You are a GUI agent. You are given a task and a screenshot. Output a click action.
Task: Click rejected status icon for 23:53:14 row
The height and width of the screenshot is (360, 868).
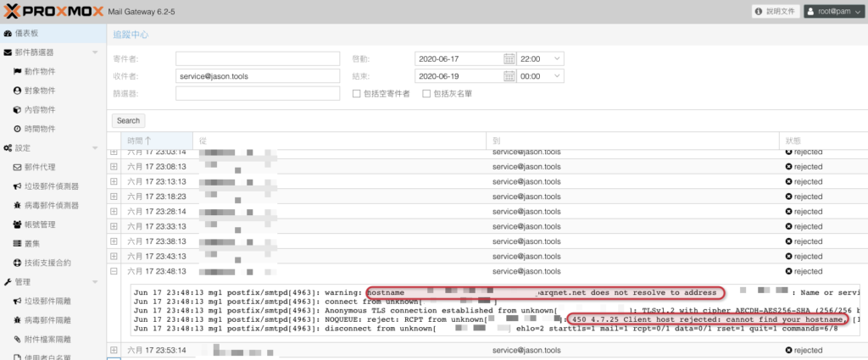click(789, 350)
